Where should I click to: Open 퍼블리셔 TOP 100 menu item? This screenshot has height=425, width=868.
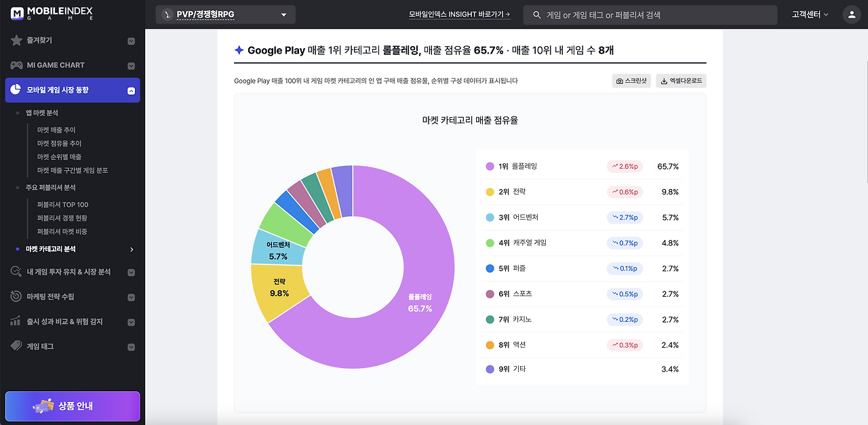click(62, 204)
